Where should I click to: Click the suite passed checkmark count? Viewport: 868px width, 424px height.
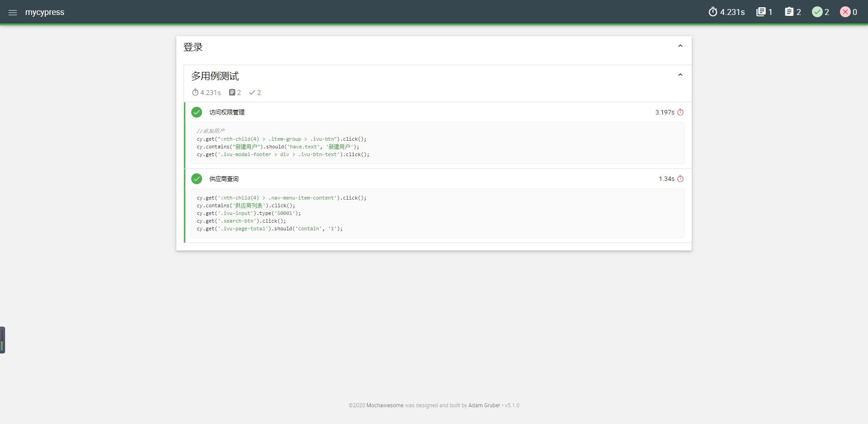(255, 92)
